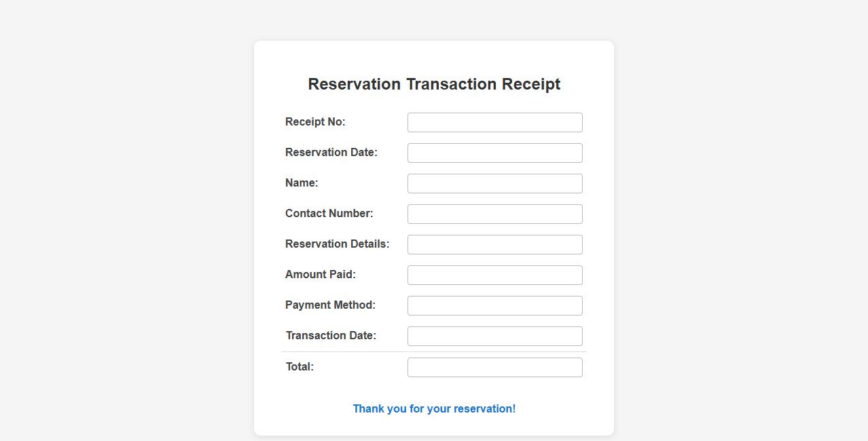This screenshot has width=868, height=441.
Task: Click the "Receipt No:" label
Action: [x=315, y=122]
